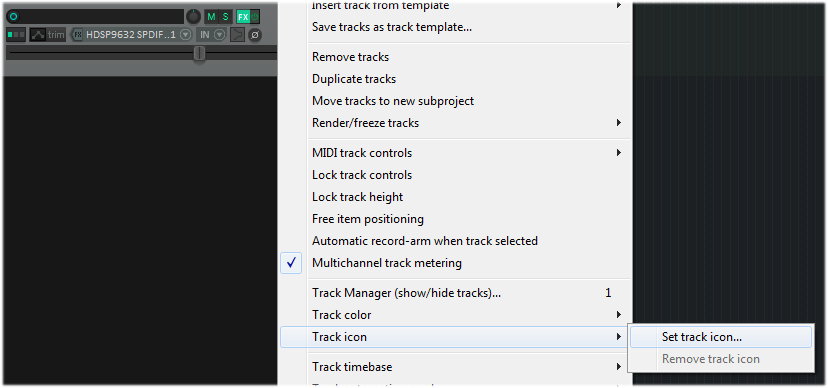Open the track FX chain button
Screen dimensions: 828x388
click(x=243, y=17)
